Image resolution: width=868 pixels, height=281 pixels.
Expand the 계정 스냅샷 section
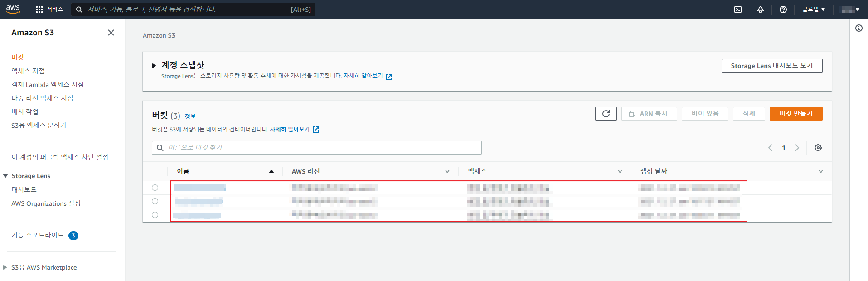tap(154, 66)
